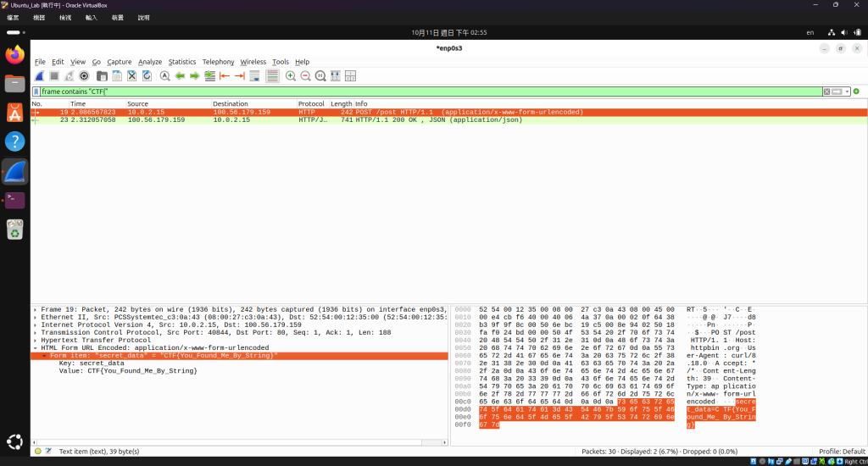This screenshot has width=868, height=466.
Task: Restart the current capture
Action: click(70, 76)
